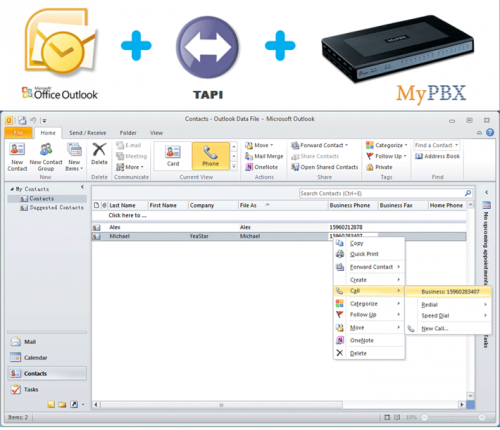Click the OneNote ribbon button
Image resolution: width=500 pixels, height=430 pixels.
(261, 167)
